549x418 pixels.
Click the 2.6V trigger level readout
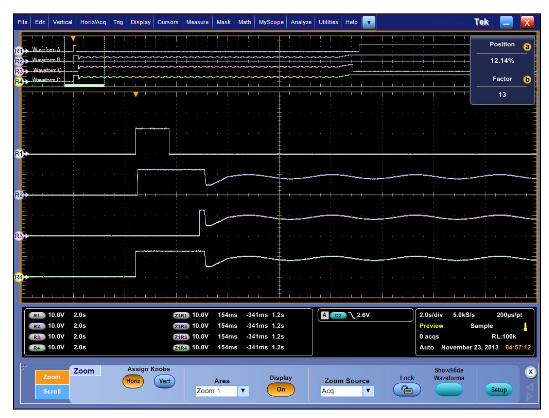[363, 315]
